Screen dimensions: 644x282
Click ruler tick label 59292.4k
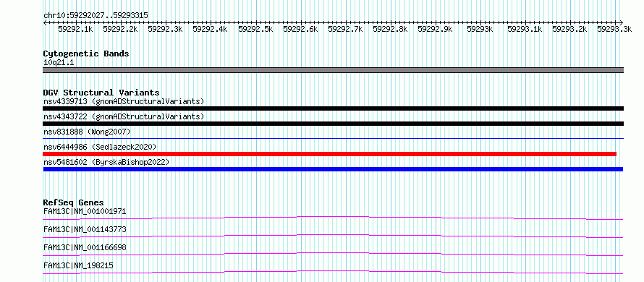210,29
